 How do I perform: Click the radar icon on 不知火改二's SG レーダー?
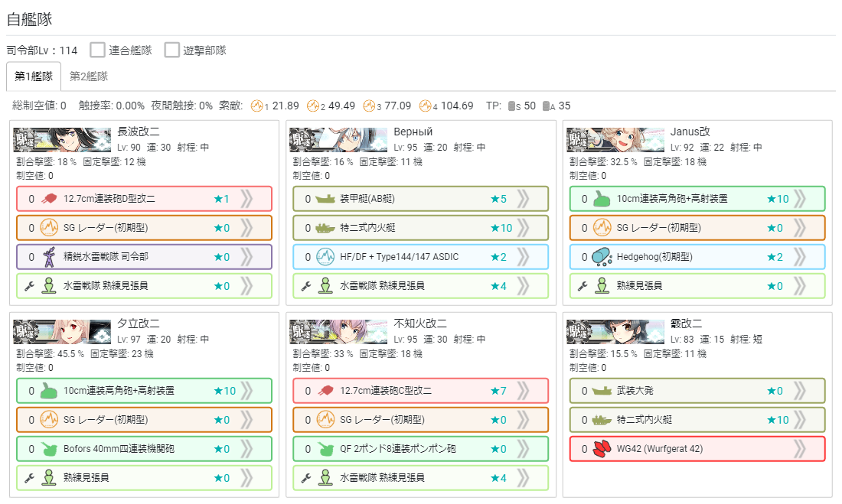point(325,419)
